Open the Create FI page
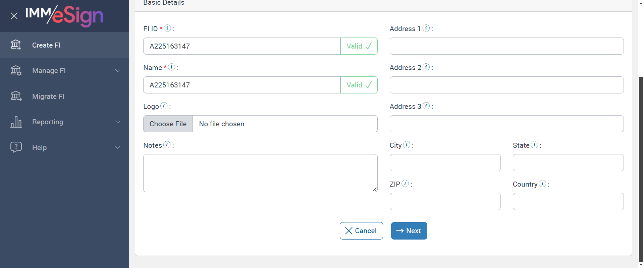 tap(46, 45)
